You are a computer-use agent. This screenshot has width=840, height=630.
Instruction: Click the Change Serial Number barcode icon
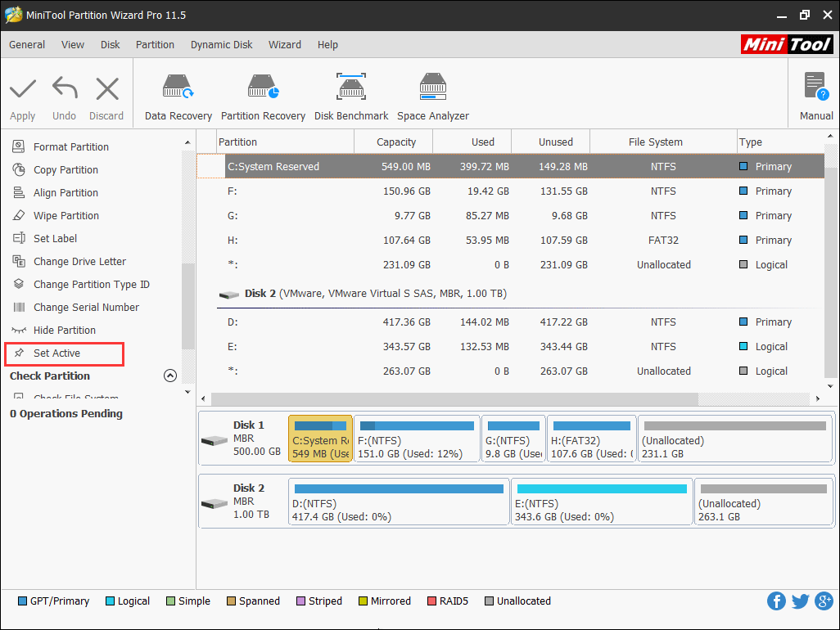[19, 308]
